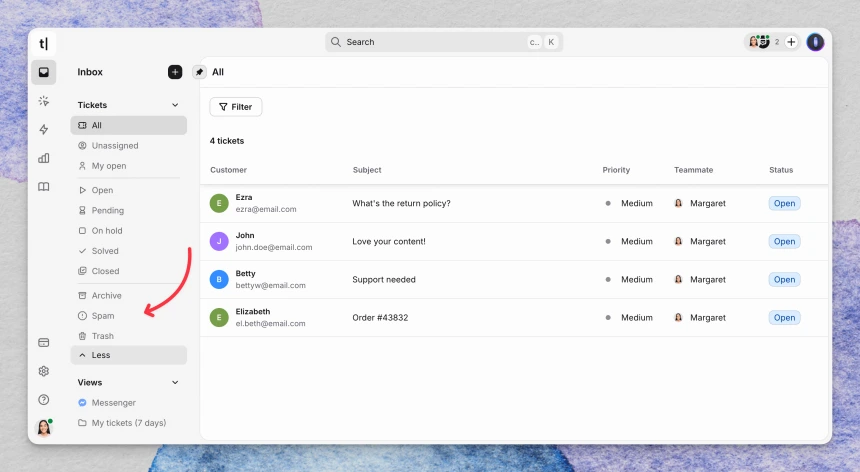
Task: Sort by Teammate column header
Action: (x=693, y=170)
